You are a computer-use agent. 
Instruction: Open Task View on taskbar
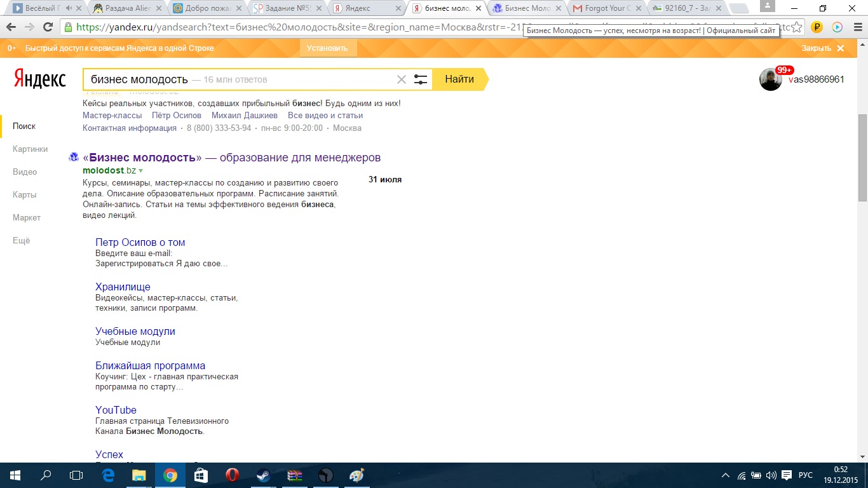click(76, 475)
